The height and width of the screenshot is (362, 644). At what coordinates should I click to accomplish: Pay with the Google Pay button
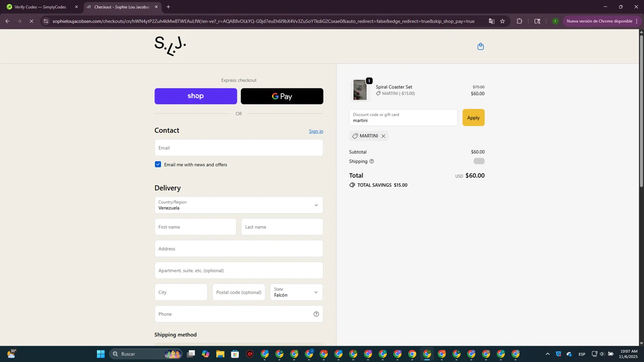(282, 96)
